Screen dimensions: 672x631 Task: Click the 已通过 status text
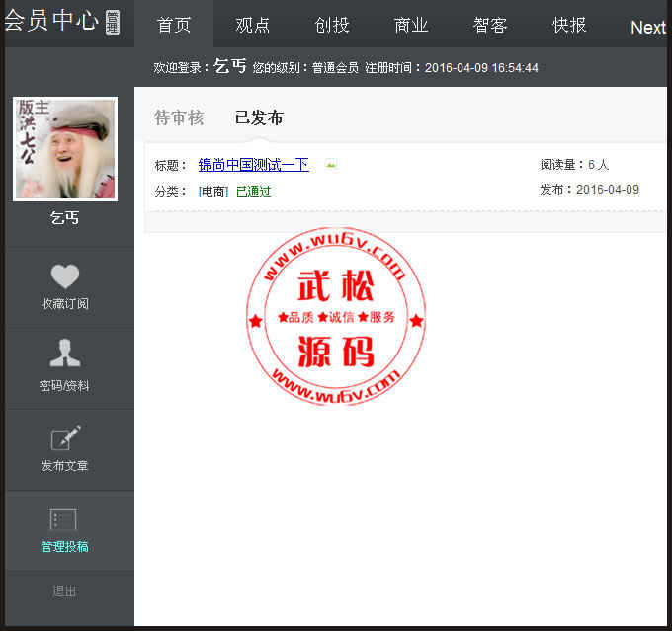[x=254, y=191]
